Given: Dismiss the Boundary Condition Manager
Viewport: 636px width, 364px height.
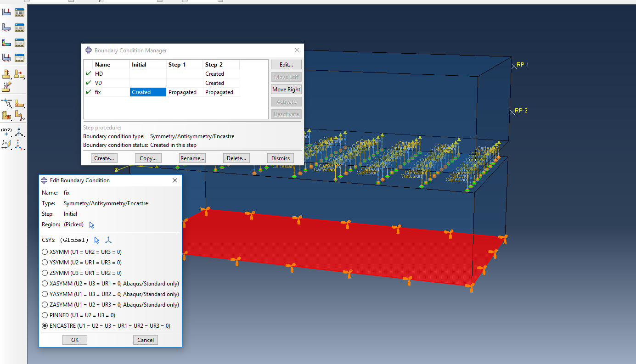Looking at the screenshot, I should pos(280,158).
